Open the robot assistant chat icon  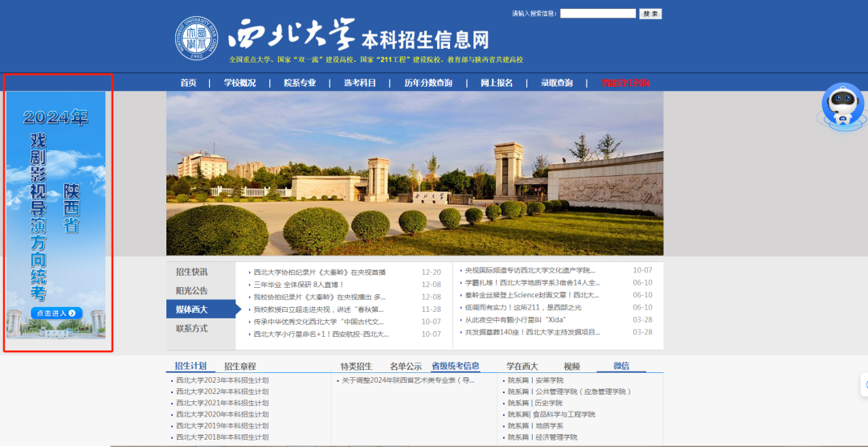tap(842, 106)
